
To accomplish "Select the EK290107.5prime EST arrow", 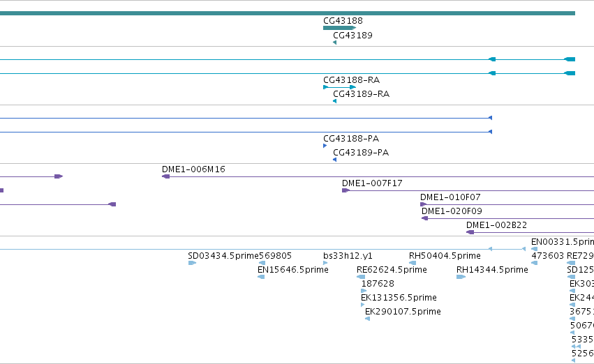I will 367,319.
